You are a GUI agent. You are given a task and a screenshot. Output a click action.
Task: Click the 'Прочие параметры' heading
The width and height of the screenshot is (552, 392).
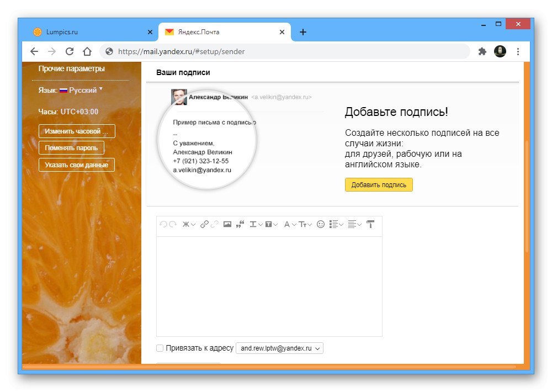(71, 68)
